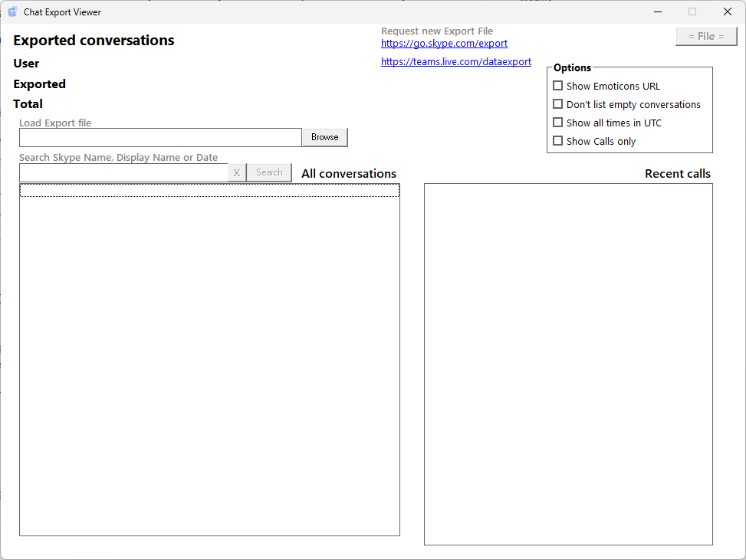Open the teams.live.com/dataexport link
Viewport: 746px width, 560px height.
456,62
